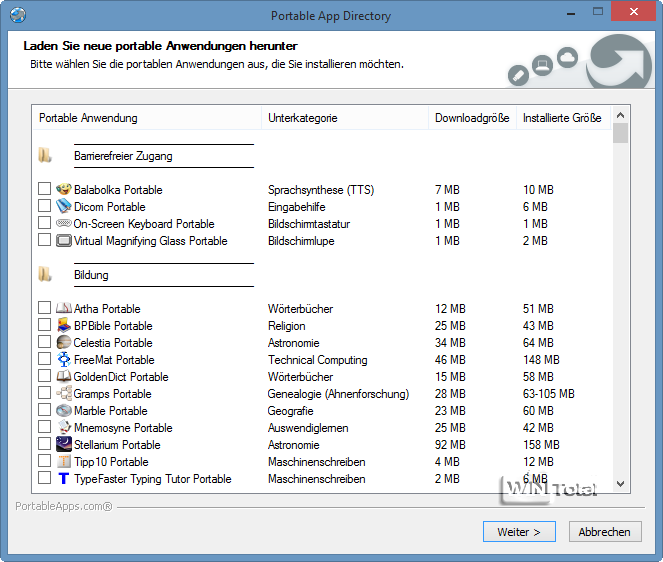
Task: Maximize the Portable App Directory window
Action: (x=597, y=12)
